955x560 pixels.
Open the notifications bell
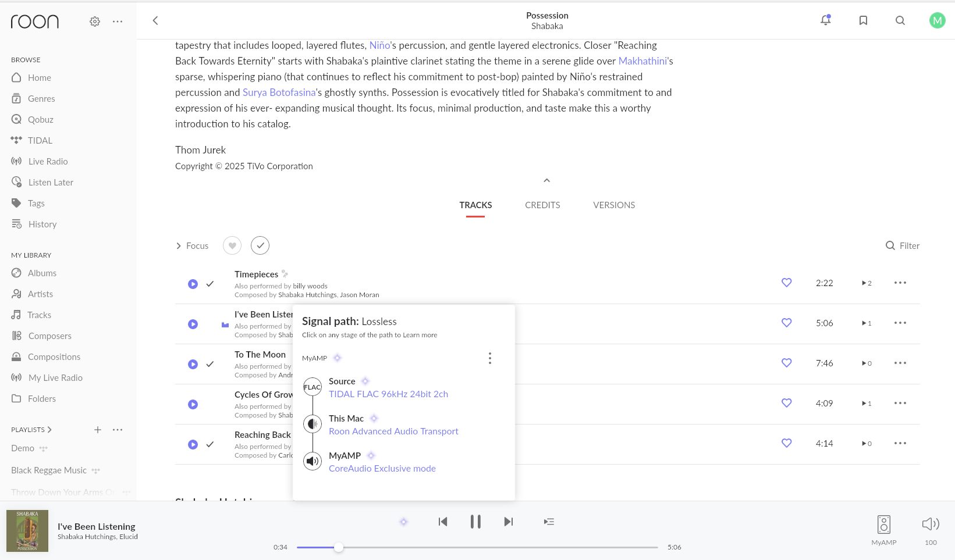pyautogui.click(x=825, y=20)
